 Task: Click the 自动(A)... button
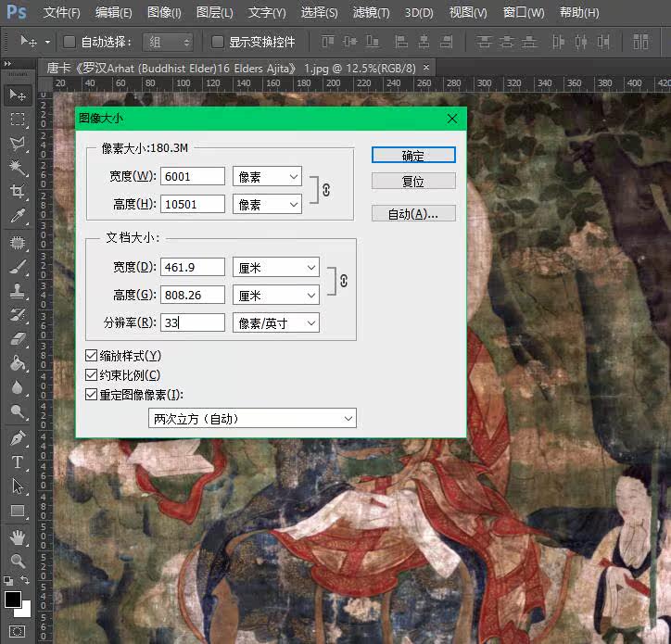point(413,213)
